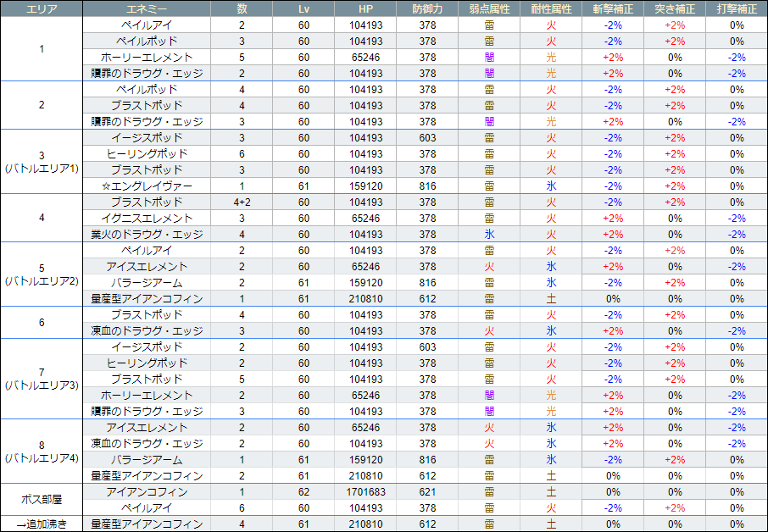Viewport: 768px width, 532px height.
Task: Click the 防御力 column header
Action: [x=427, y=8]
